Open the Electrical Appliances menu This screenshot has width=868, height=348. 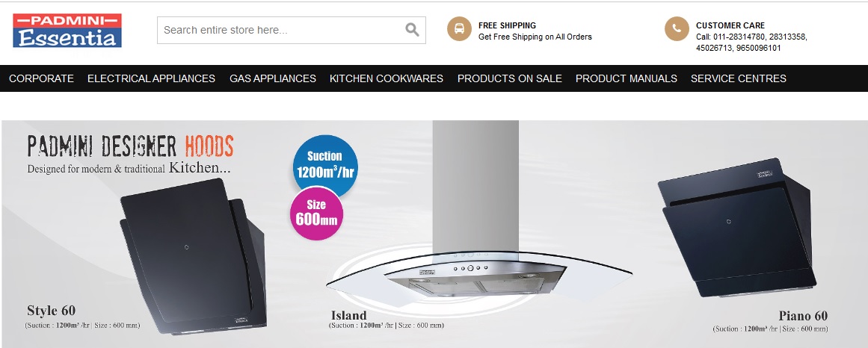coord(151,78)
